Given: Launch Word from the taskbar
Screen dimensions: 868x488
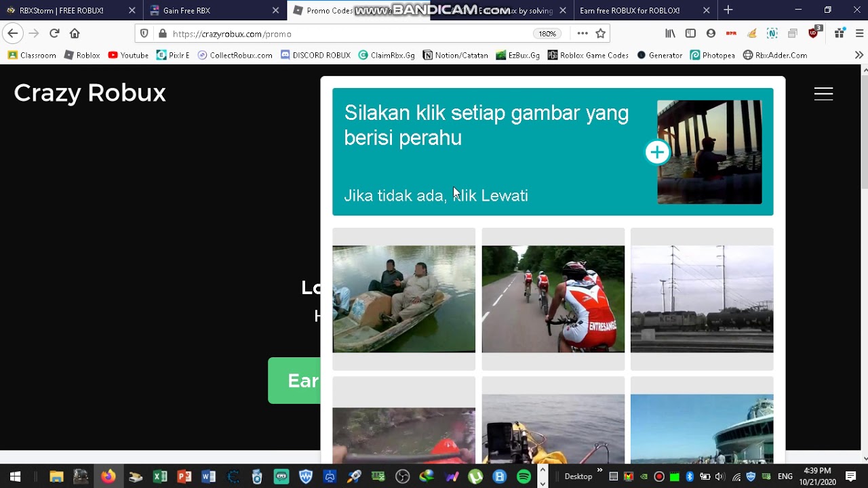Looking at the screenshot, I should coord(208,476).
